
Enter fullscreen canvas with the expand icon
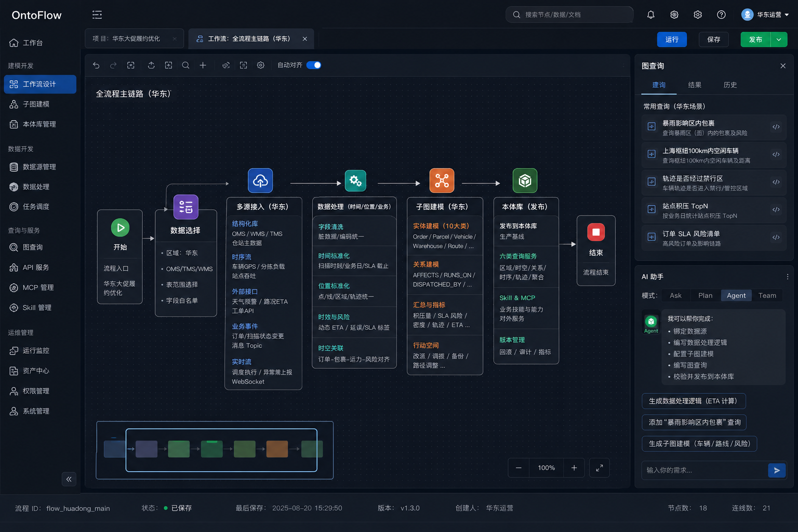coord(600,468)
